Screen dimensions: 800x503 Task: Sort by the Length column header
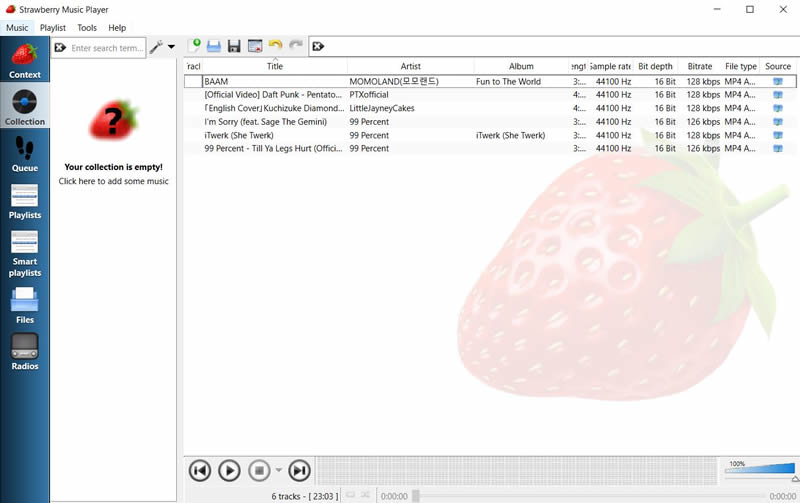[x=579, y=66]
